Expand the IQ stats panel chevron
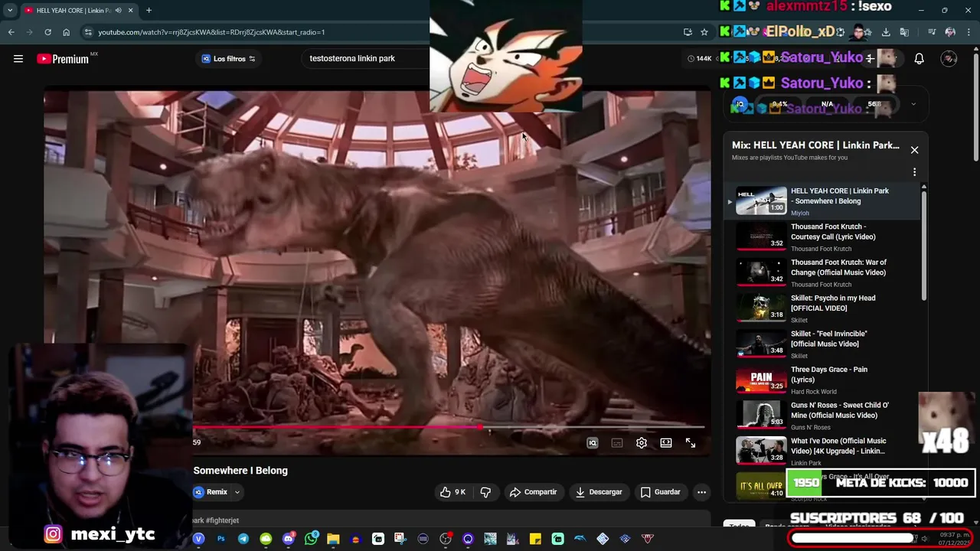The image size is (980, 551). tap(913, 104)
